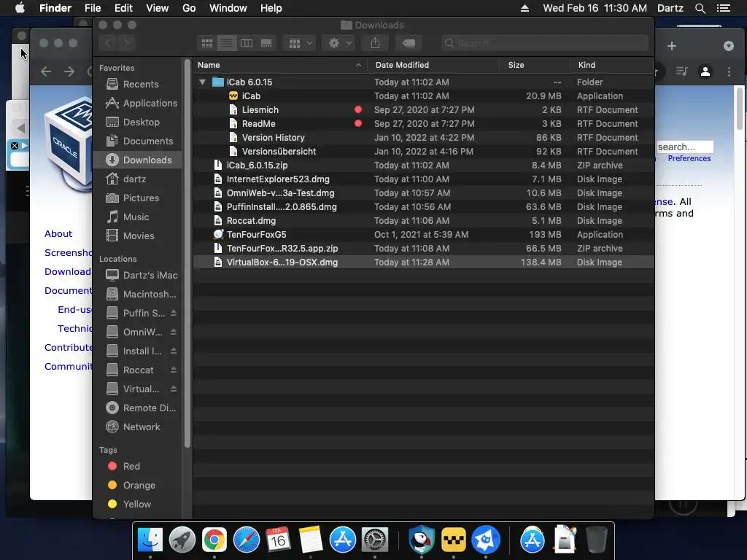Switch Finder to column view
747x560 pixels.
coord(247,43)
